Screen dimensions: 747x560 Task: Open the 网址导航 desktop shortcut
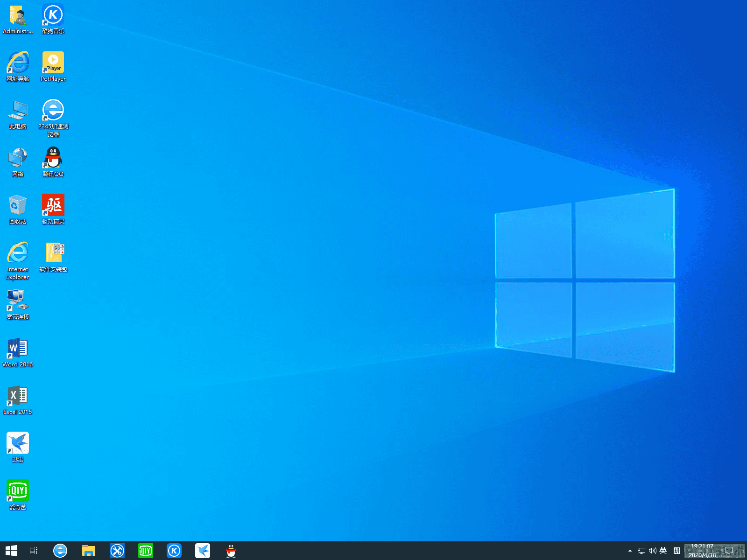coord(18,67)
